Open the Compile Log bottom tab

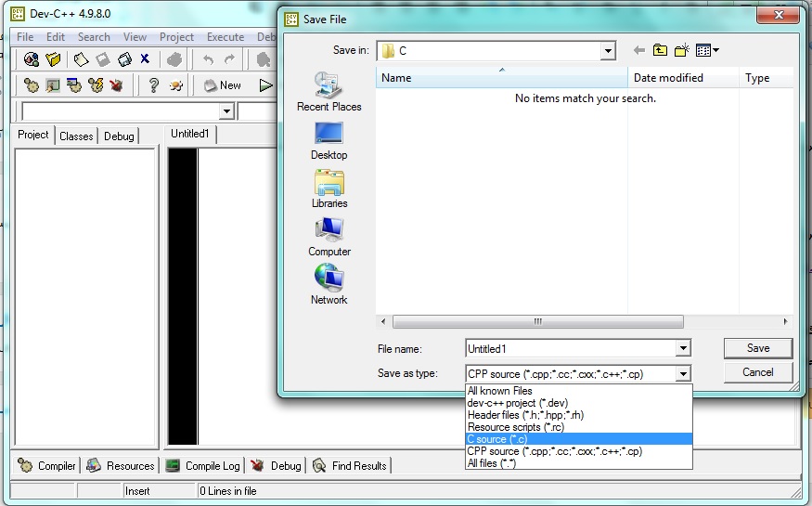[202, 465]
